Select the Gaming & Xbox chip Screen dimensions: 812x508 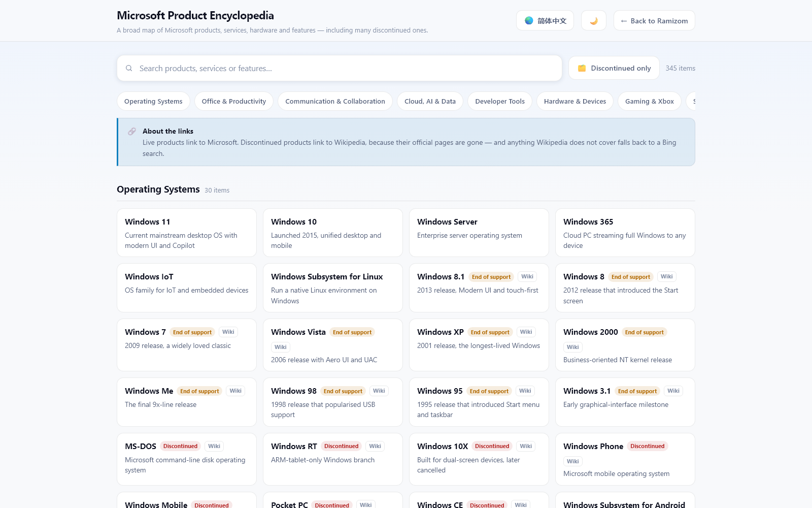pos(650,101)
